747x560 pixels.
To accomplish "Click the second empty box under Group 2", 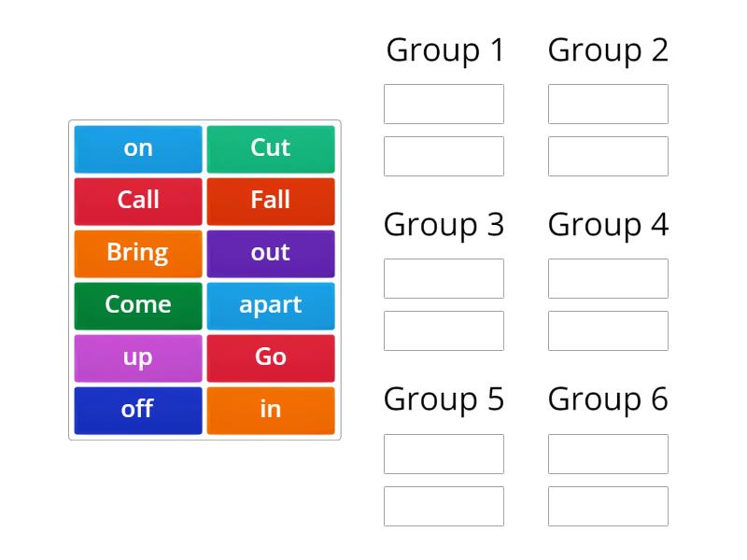I will coord(608,156).
